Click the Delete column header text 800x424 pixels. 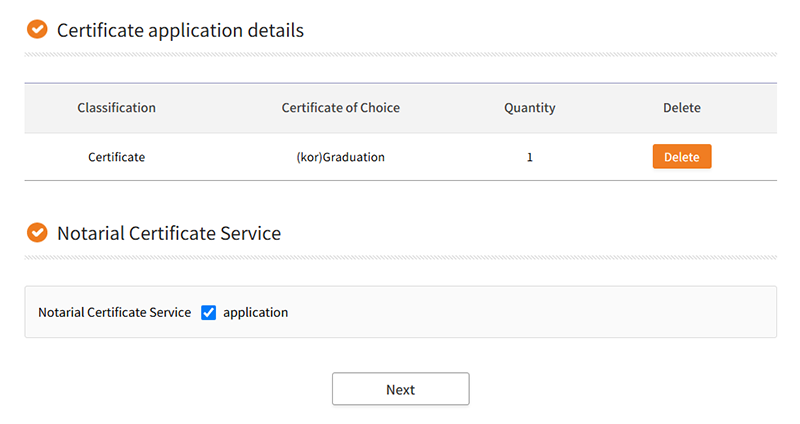pyautogui.click(x=681, y=108)
